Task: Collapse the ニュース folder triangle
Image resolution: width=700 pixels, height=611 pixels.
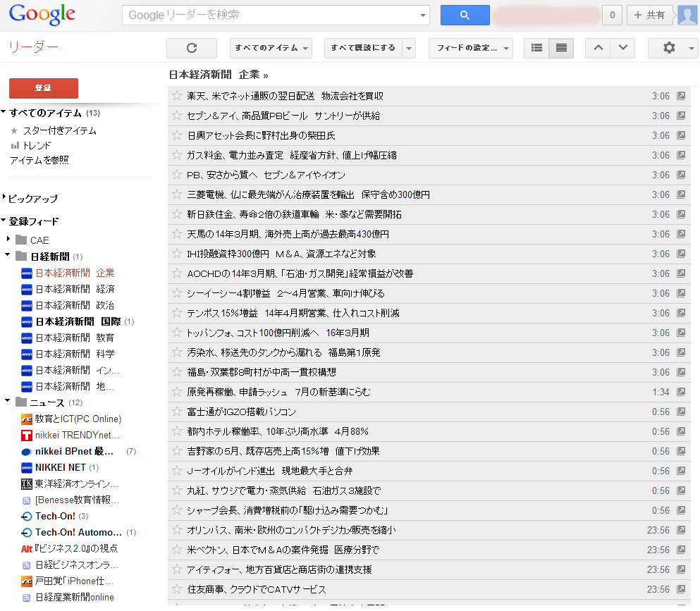Action: point(8,401)
